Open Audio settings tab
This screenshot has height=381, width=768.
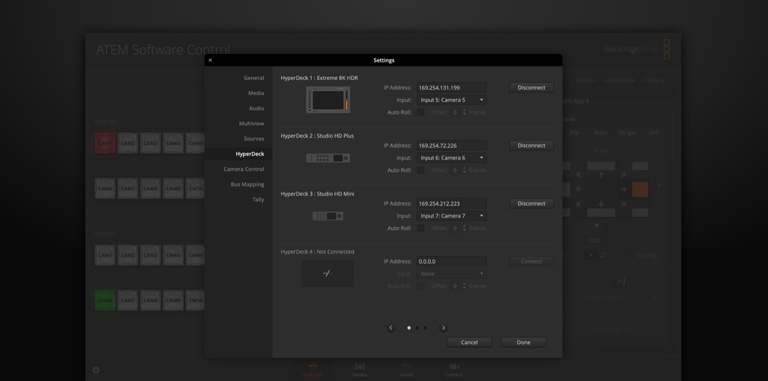(239, 108)
